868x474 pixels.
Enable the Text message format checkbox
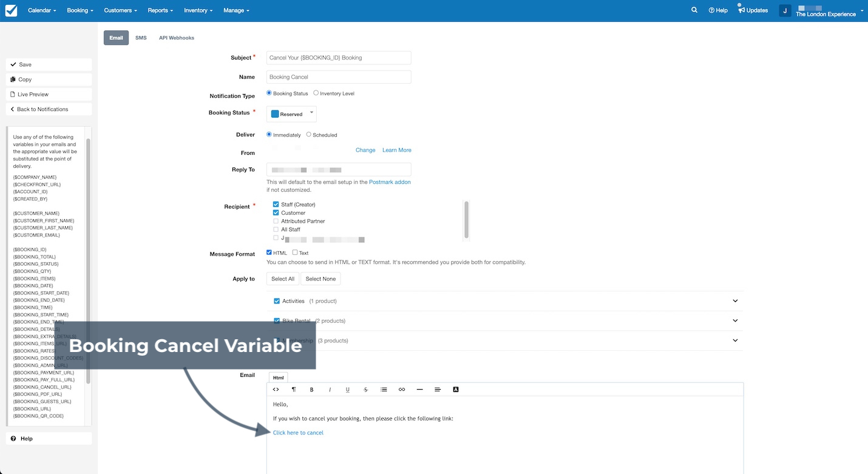click(295, 252)
